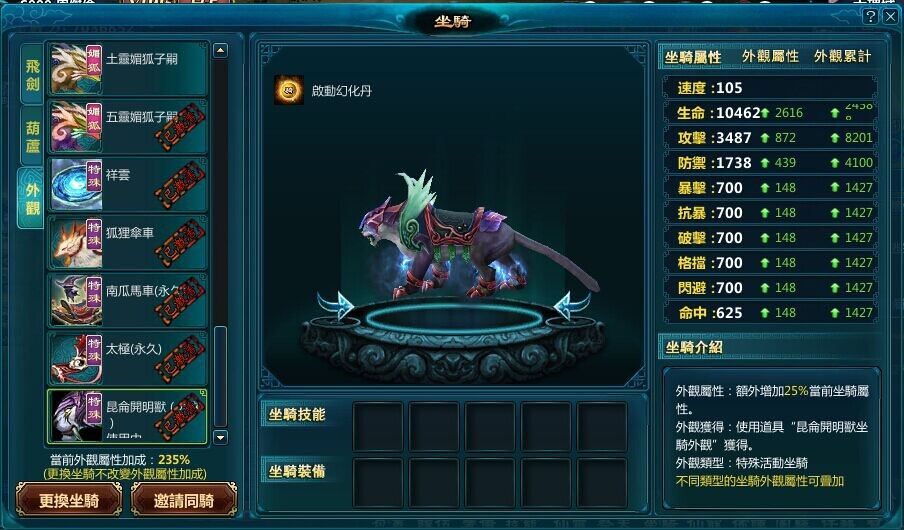Select the 昆侖開明獸 mount icon

point(76,416)
